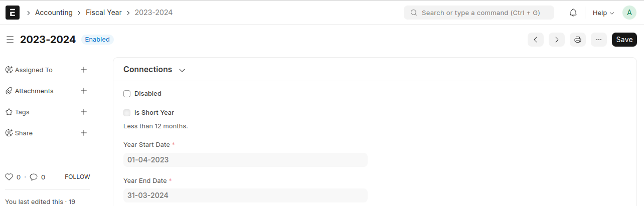The image size is (644, 206).
Task: Add an assignee with plus icon
Action: (x=84, y=70)
